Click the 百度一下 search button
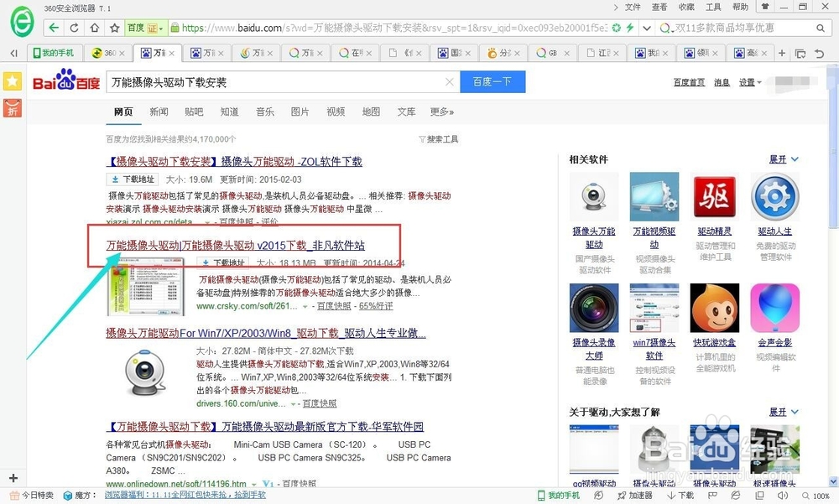This screenshot has width=839, height=504. 492,81
